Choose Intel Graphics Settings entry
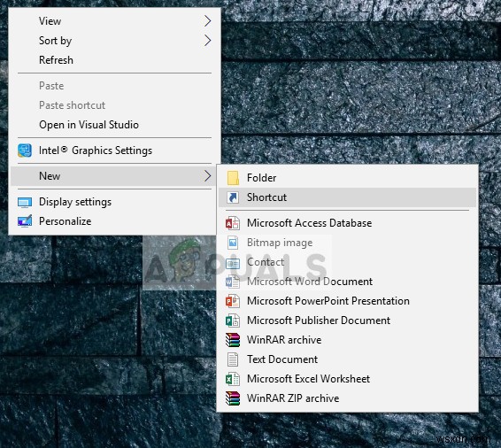 pyautogui.click(x=115, y=151)
